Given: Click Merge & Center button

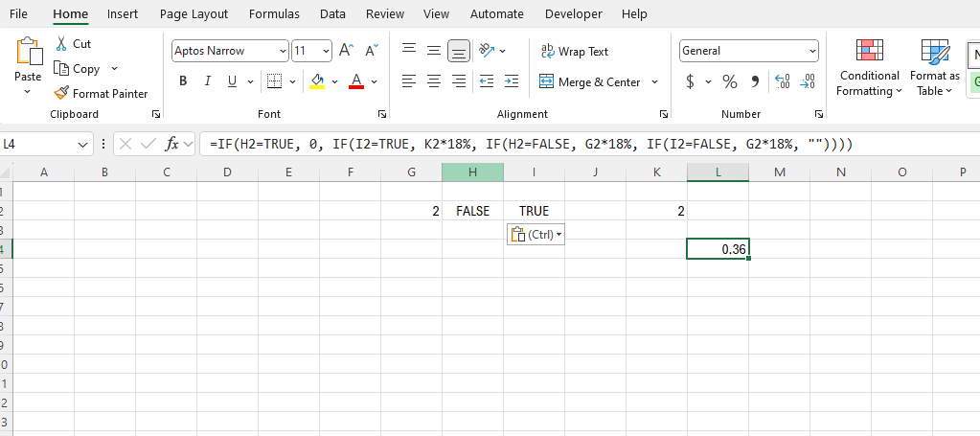Looking at the screenshot, I should (591, 82).
